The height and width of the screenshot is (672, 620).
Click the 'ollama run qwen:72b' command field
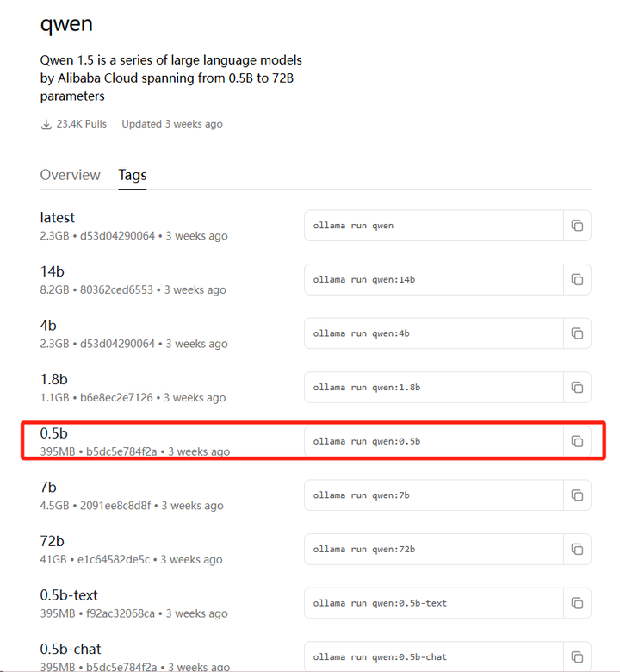(434, 549)
